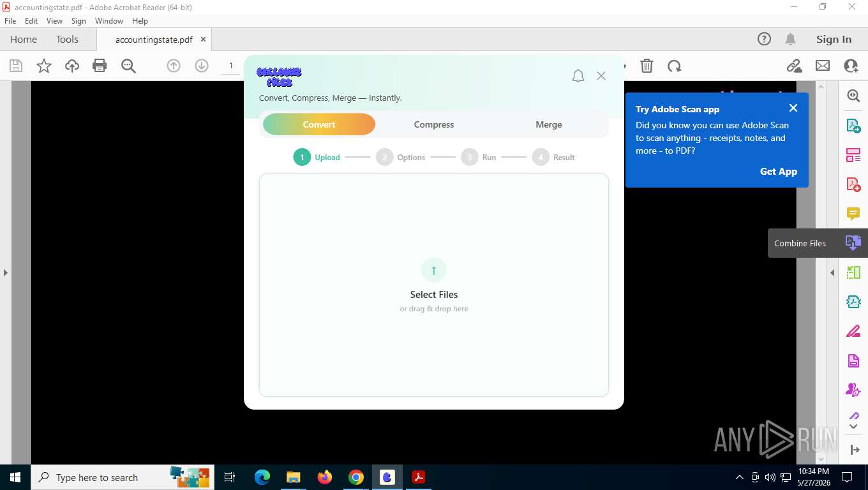
Task: Open the View menu
Action: 54,21
